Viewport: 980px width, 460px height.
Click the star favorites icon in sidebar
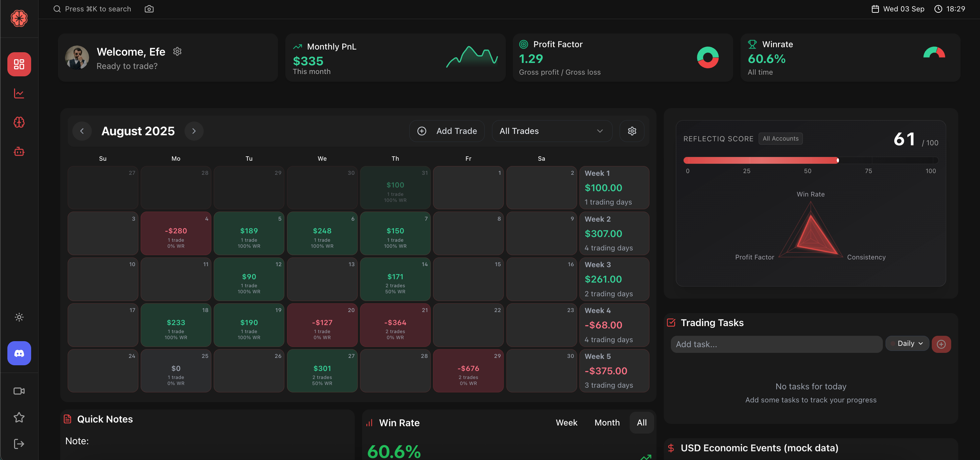pyautogui.click(x=19, y=417)
